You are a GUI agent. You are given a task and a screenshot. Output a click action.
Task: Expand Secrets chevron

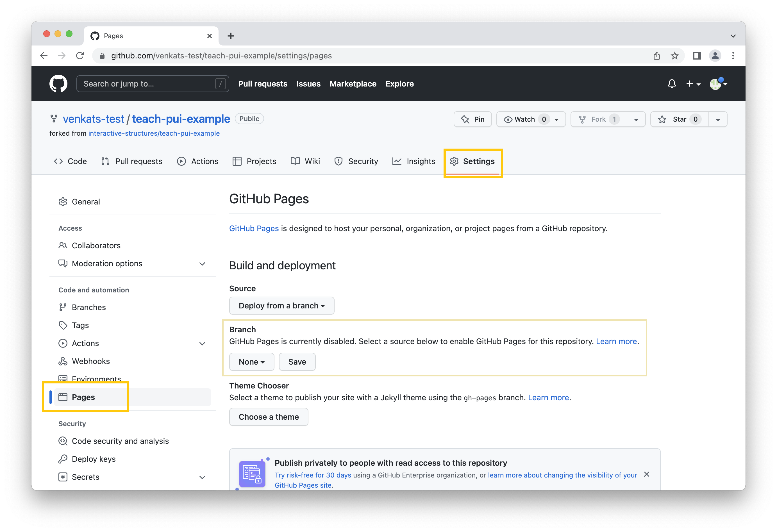(202, 477)
